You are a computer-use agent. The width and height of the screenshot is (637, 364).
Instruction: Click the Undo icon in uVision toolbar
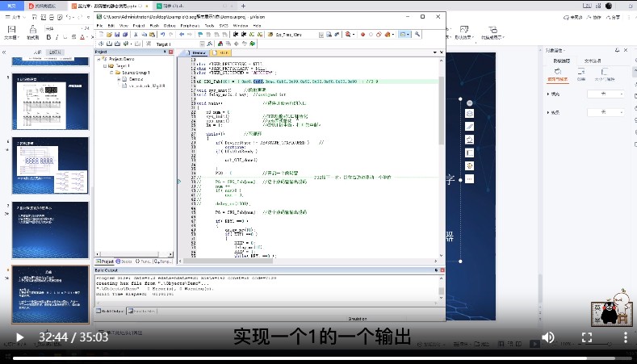pos(162,35)
